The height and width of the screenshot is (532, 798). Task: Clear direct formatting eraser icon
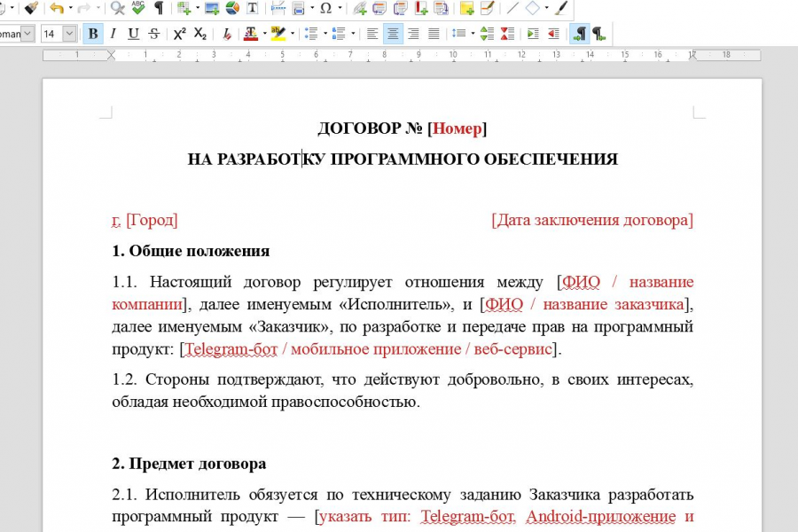click(x=227, y=34)
